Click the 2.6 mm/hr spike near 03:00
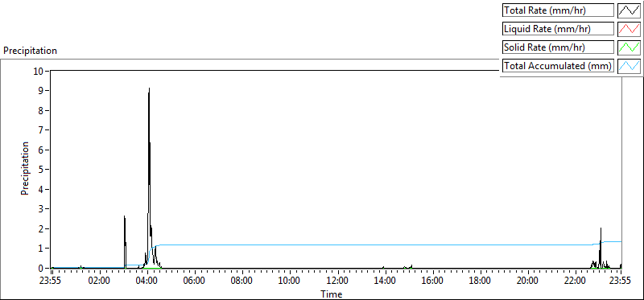 [x=125, y=216]
